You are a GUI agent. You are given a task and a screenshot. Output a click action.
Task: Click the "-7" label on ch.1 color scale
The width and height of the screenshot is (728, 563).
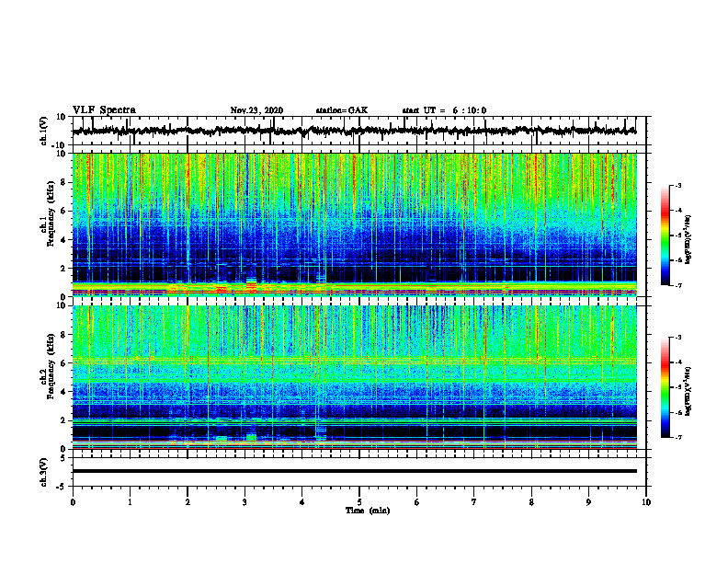point(678,285)
